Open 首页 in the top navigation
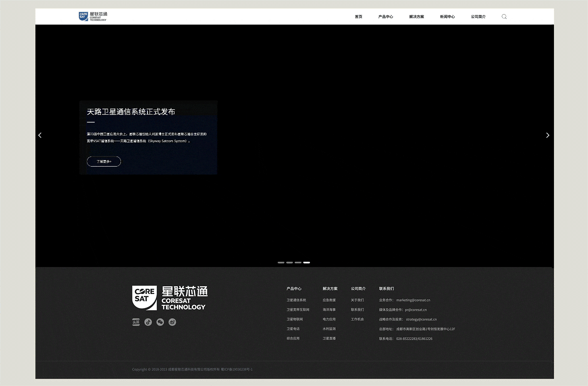 358,17
